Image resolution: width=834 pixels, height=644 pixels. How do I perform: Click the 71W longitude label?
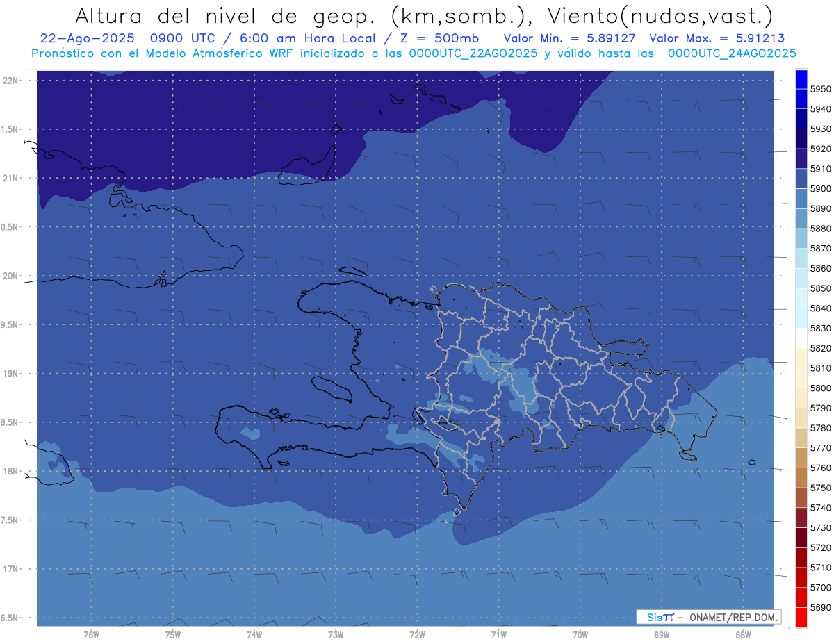(x=498, y=634)
